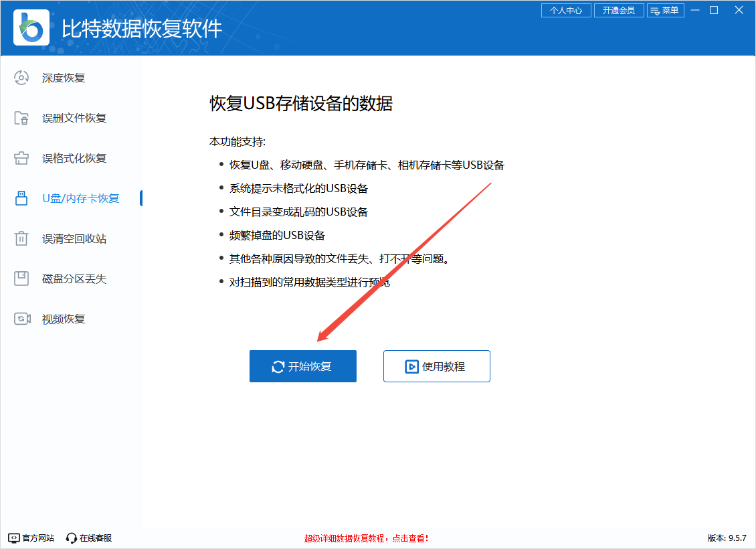Switch to 误格式化恢复 mode

coord(74,158)
